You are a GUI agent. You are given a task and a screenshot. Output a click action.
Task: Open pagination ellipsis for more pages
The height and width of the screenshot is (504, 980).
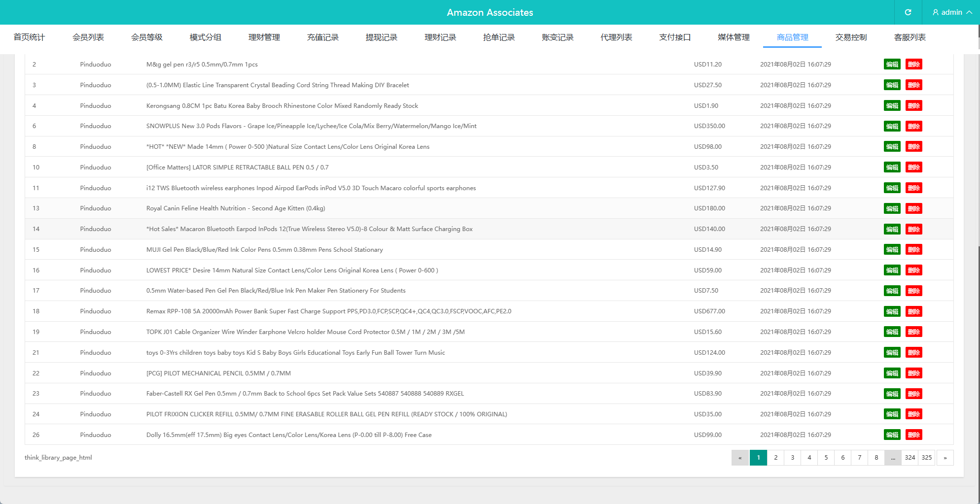click(x=893, y=458)
